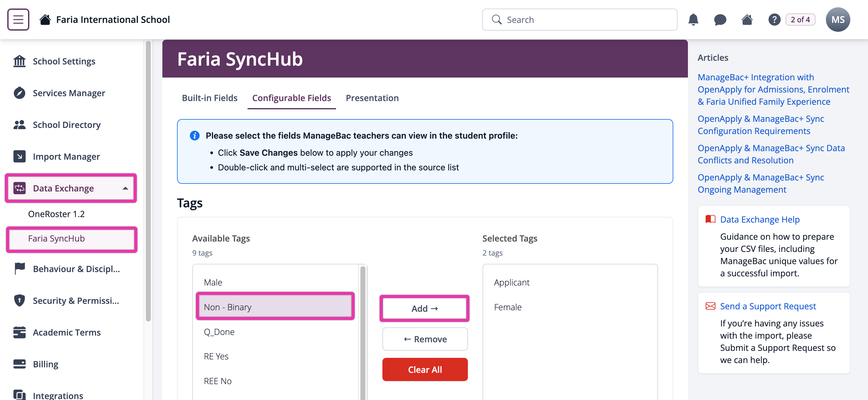Image resolution: width=868 pixels, height=400 pixels.
Task: Open the Data Exchange Help link
Action: click(759, 219)
